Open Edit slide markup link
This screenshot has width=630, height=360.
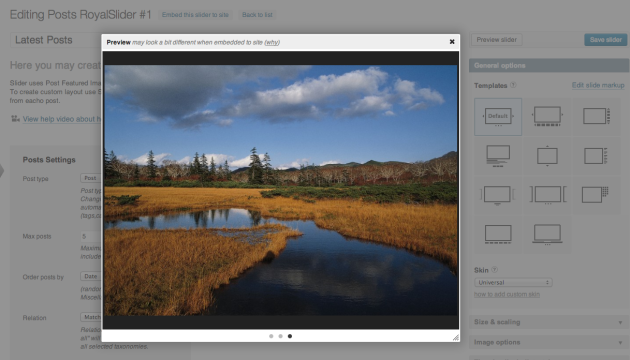click(x=598, y=85)
